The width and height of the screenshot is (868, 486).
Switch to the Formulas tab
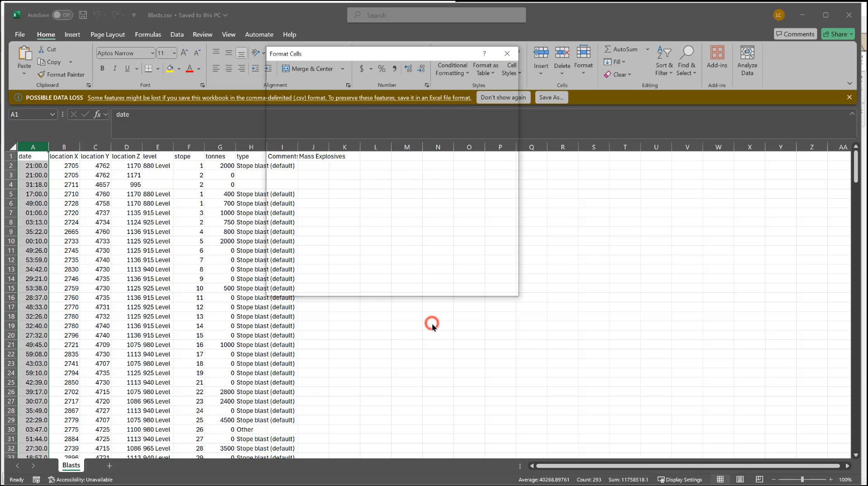148,34
